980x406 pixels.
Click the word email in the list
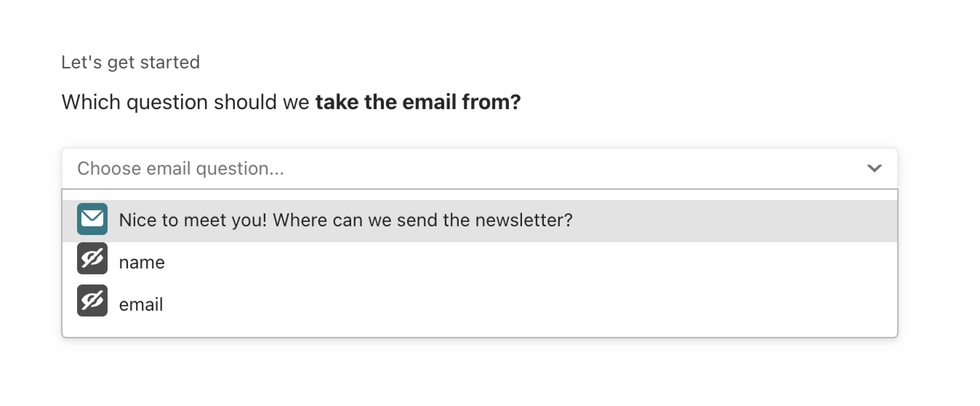tap(141, 304)
